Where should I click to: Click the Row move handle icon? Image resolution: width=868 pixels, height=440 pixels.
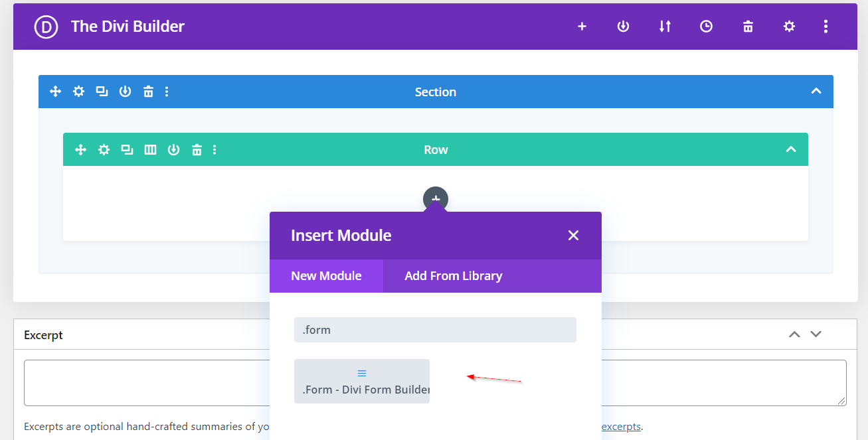tap(80, 149)
